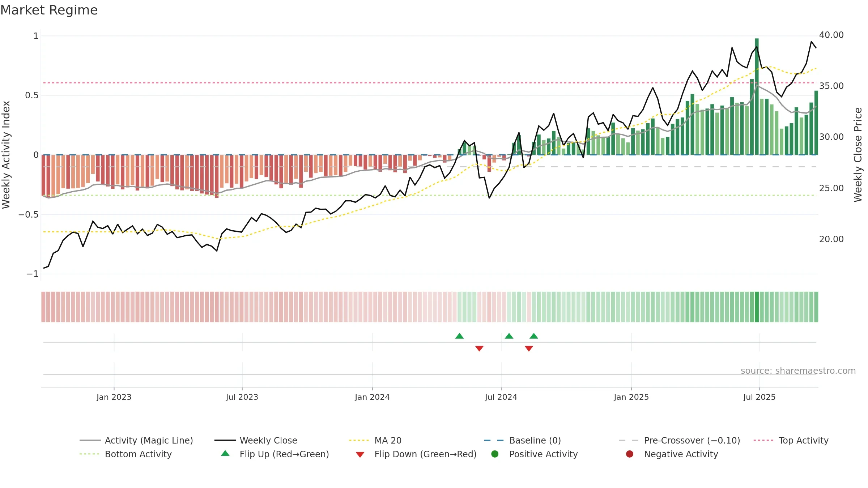Click the Weekly Activity Index axis label
Screen dimensions: 868x488
point(6,155)
